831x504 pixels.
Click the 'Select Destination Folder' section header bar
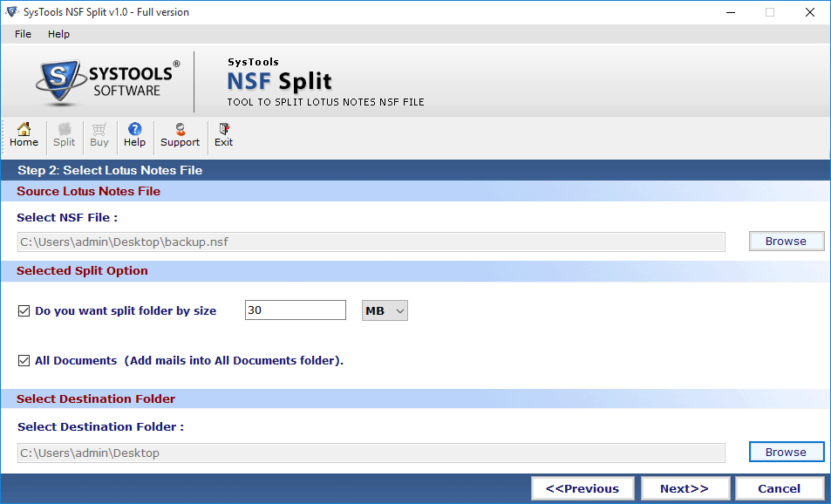point(415,398)
